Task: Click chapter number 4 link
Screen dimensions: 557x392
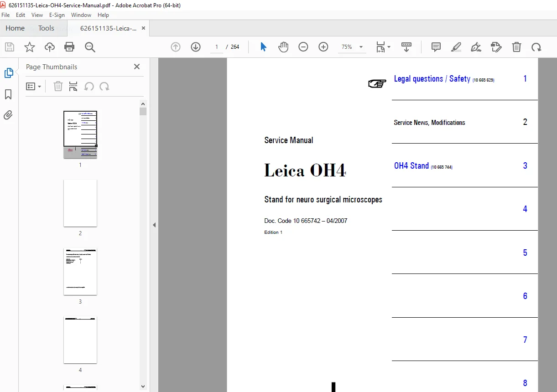Action: [x=525, y=209]
